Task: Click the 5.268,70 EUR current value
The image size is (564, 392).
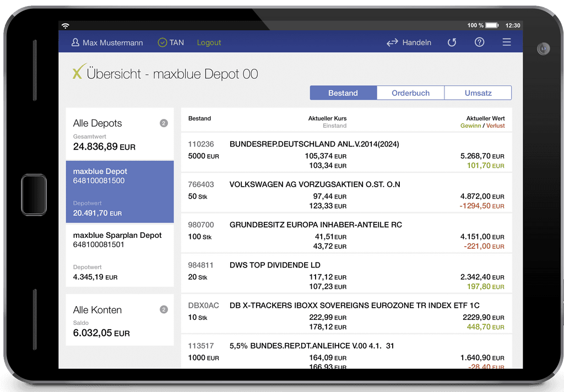Action: pos(482,156)
